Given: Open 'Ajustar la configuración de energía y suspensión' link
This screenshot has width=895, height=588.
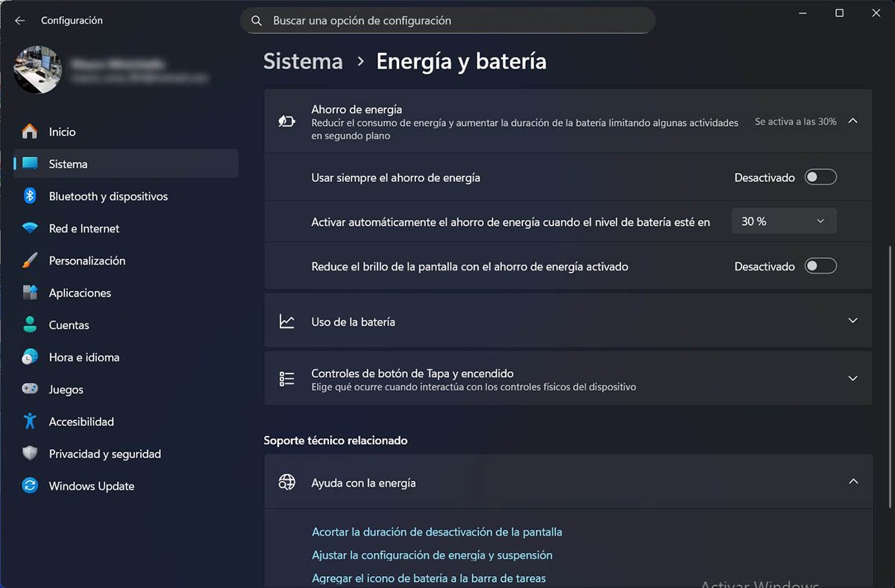Looking at the screenshot, I should click(x=432, y=555).
